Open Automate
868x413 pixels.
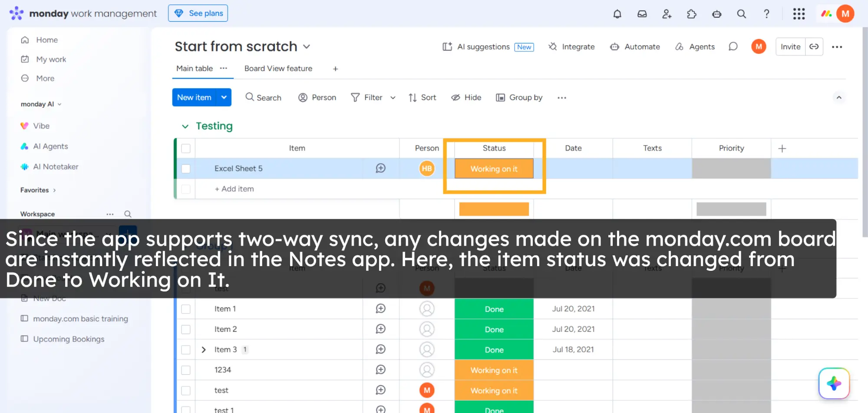point(635,47)
